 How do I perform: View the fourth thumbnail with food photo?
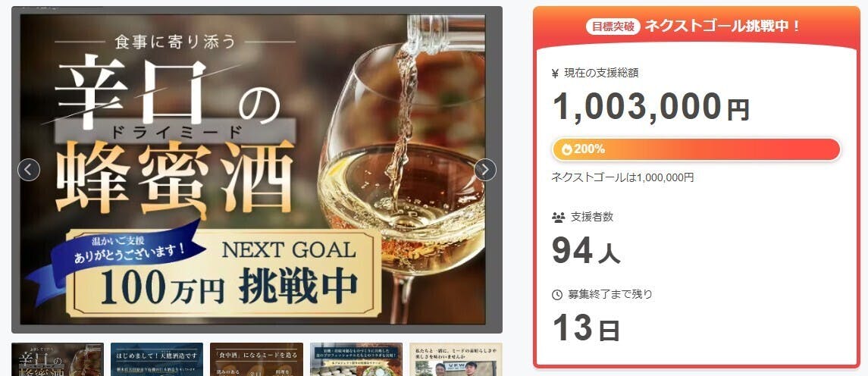coord(356,359)
